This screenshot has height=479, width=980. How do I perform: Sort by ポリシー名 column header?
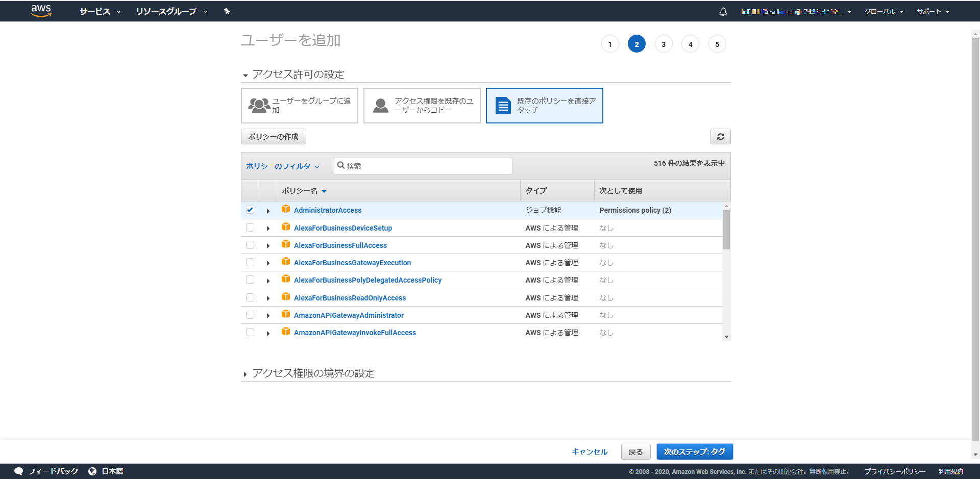304,191
